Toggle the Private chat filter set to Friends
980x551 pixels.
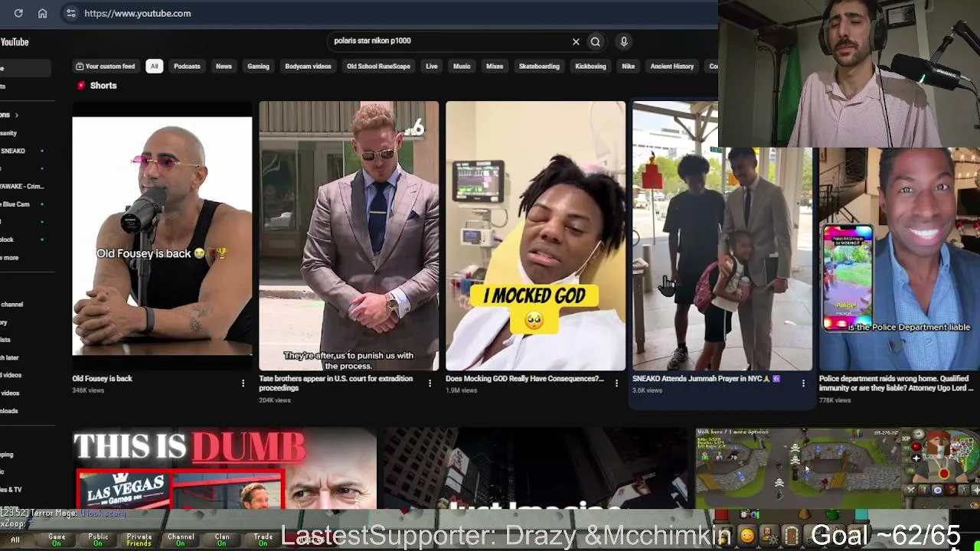(x=139, y=540)
